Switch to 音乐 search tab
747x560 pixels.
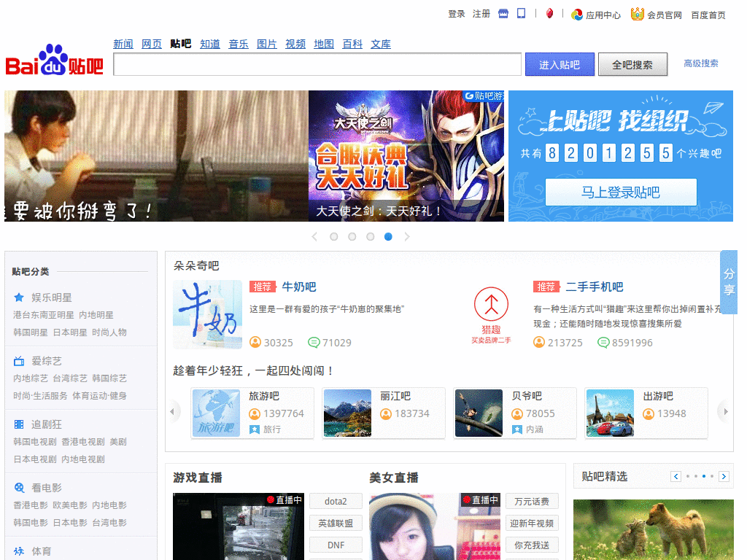point(239,44)
